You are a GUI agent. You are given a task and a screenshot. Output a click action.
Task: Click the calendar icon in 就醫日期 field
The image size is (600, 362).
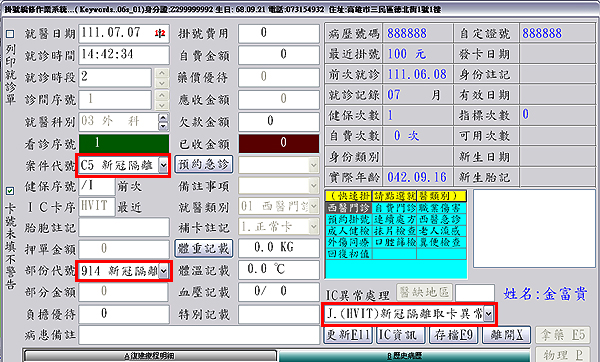tap(160, 33)
